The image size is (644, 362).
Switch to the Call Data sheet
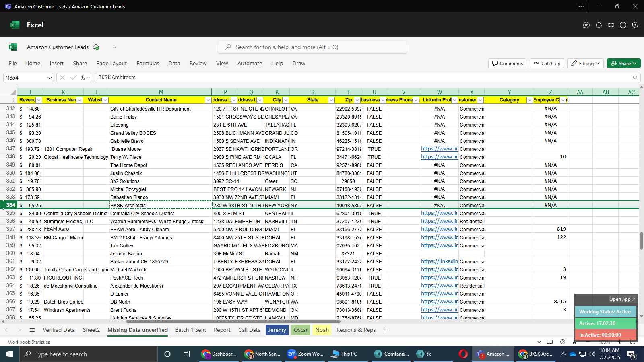pos(249,330)
